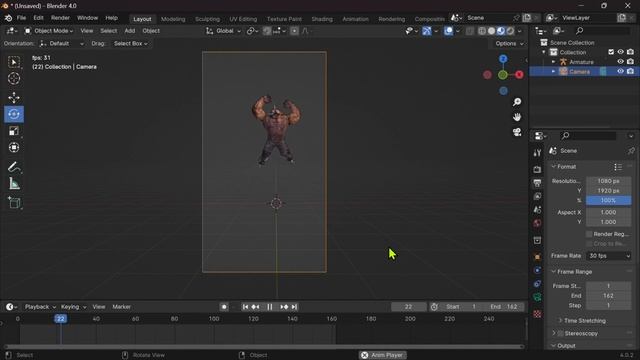This screenshot has width=640, height=360.
Task: Switch to the Shading workspace tab
Action: pos(322,19)
